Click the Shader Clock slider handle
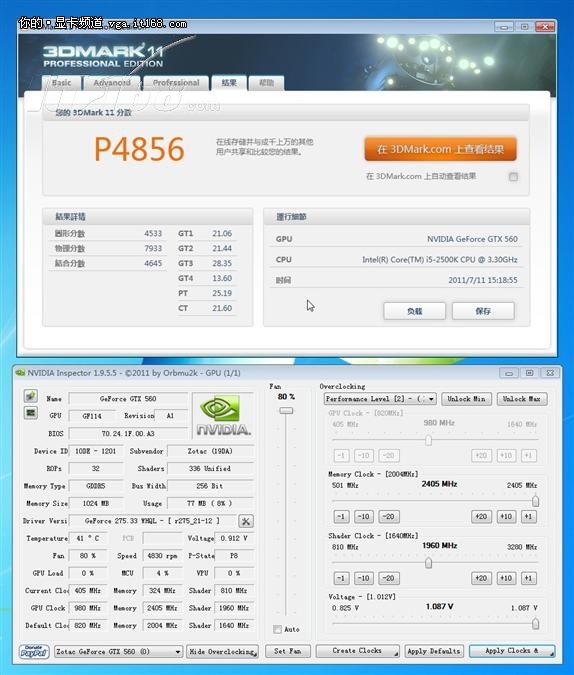This screenshot has width=574, height=675. 428,563
